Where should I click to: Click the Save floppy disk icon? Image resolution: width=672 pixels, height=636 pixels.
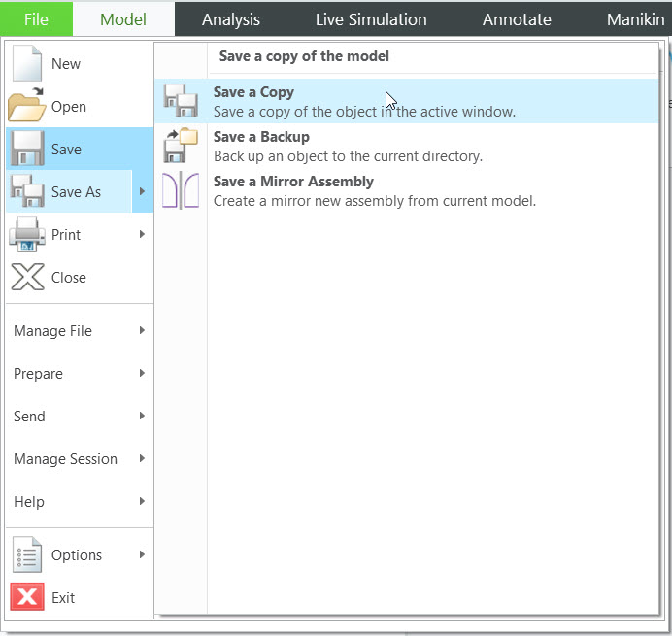pos(27,149)
